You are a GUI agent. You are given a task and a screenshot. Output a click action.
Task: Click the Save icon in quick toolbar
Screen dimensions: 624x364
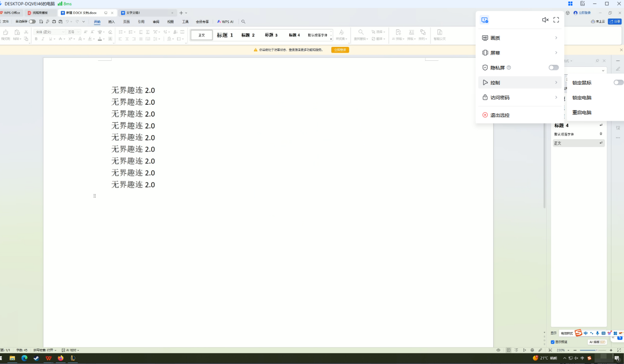[x=41, y=21]
